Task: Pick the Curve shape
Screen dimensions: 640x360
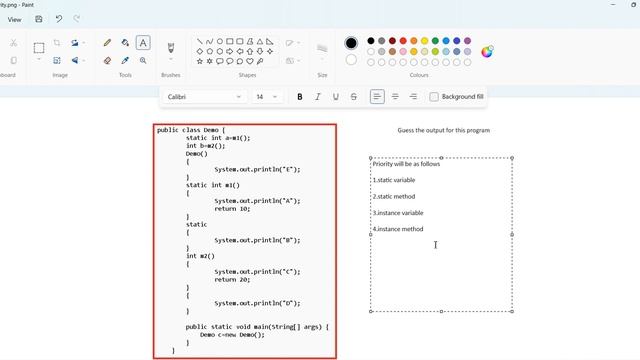Action: click(x=209, y=41)
